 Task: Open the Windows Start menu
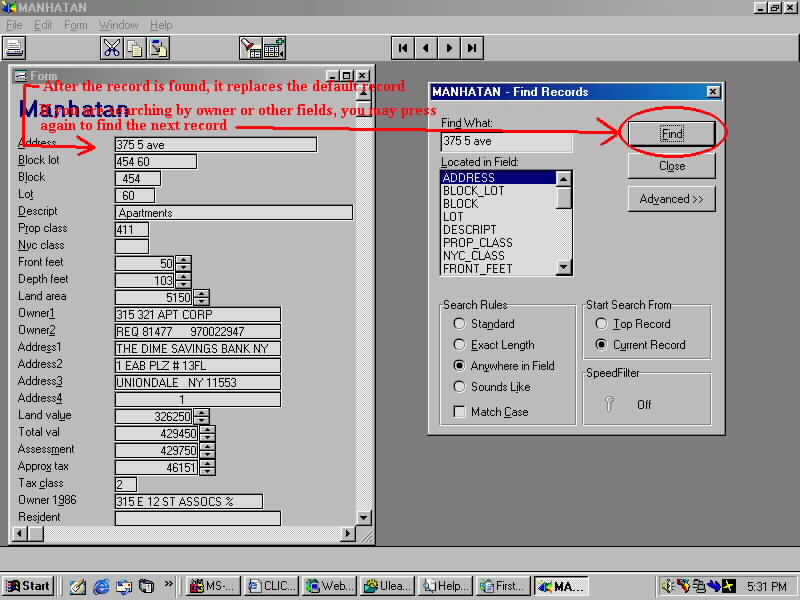(28, 586)
